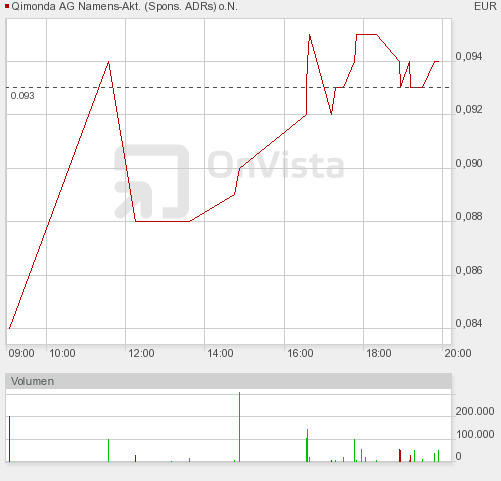
Task: Click the tallest green volume bar
Action: [x=239, y=427]
